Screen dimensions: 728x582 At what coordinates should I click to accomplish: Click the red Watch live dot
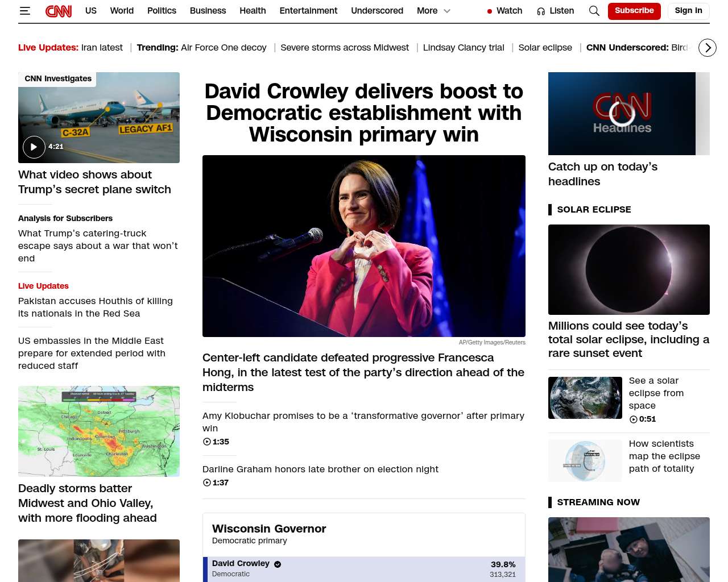[490, 11]
